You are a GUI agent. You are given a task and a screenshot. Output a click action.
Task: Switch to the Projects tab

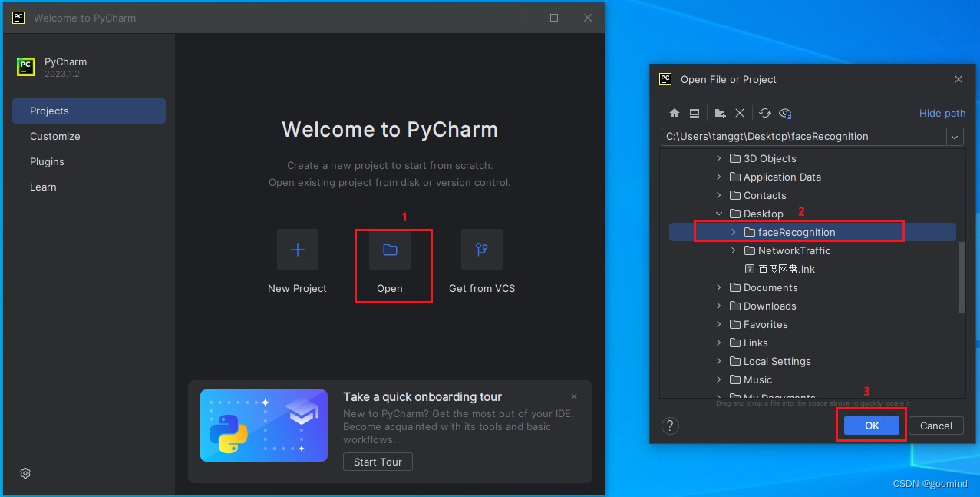(x=89, y=111)
